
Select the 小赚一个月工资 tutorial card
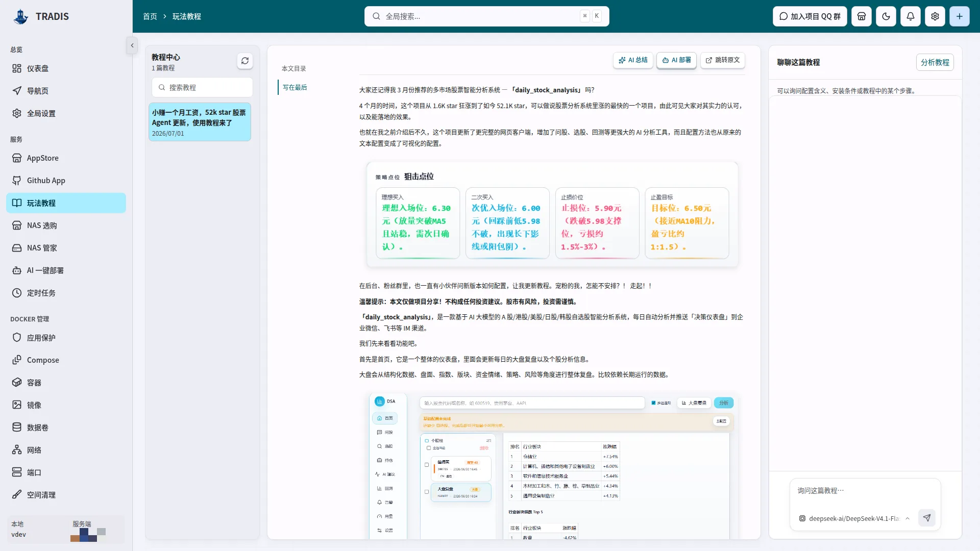[x=200, y=122]
